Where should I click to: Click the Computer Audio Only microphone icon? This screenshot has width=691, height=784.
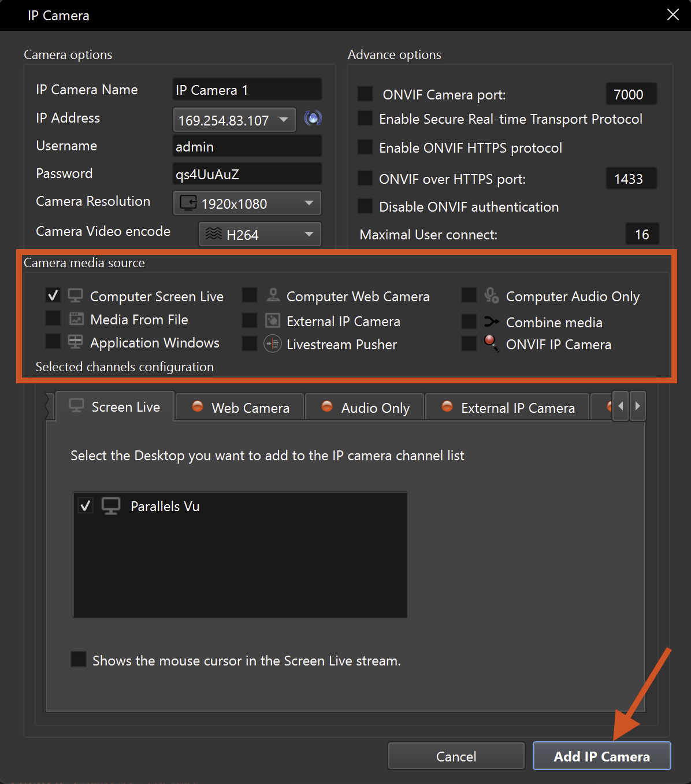(x=492, y=295)
